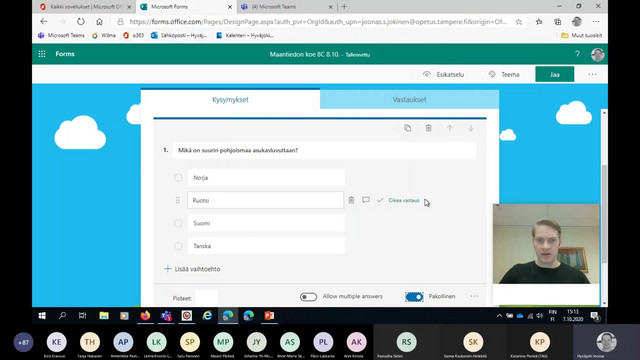Open the Forms account profile picture
The image size is (640, 360).
coord(598,54)
